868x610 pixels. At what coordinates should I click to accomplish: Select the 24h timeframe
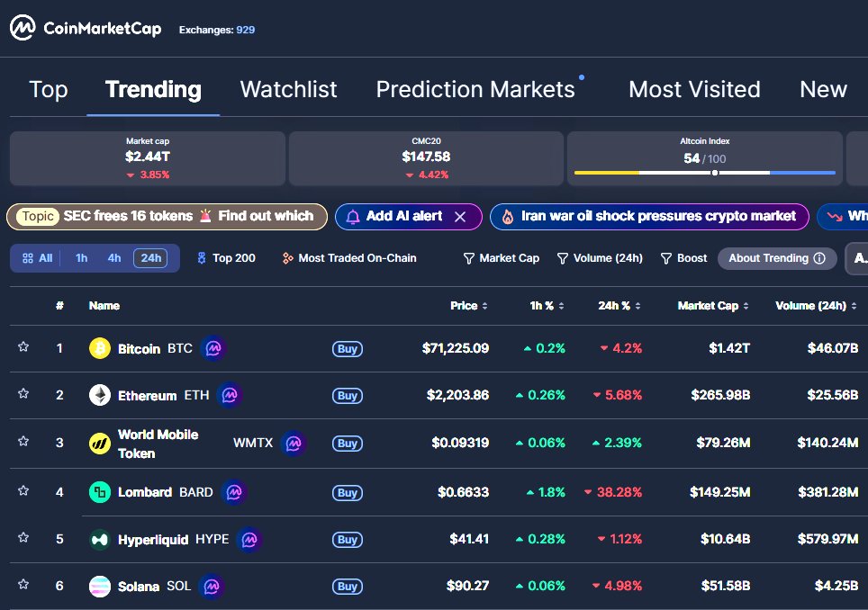click(150, 258)
